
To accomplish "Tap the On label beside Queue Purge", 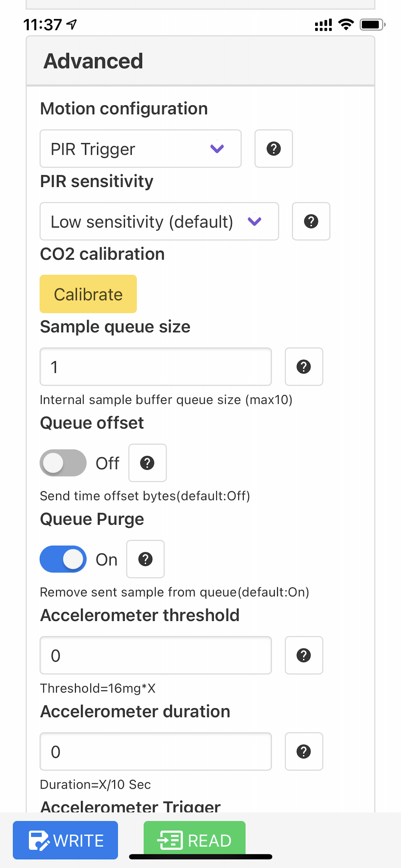I will click(107, 560).
